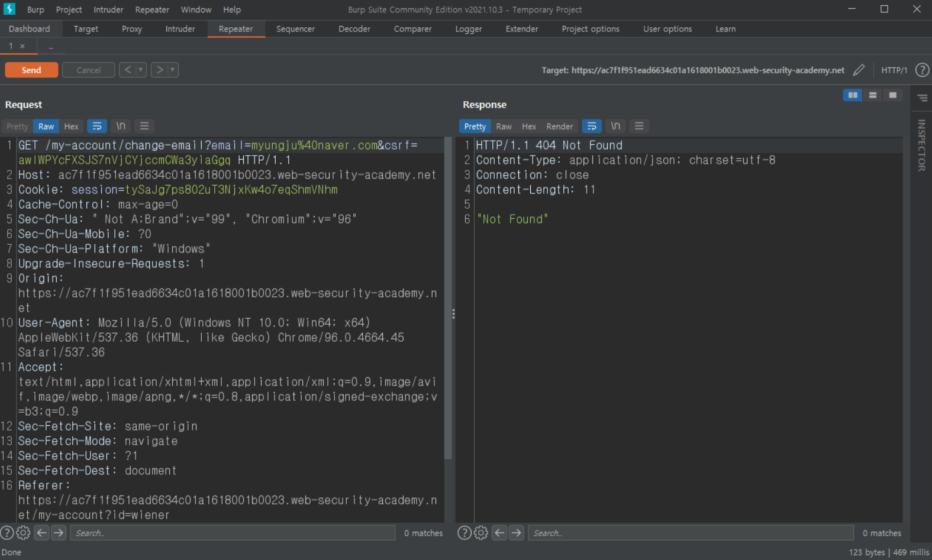Next match arrow in Response search
The width and height of the screenshot is (932, 560).
pos(517,533)
